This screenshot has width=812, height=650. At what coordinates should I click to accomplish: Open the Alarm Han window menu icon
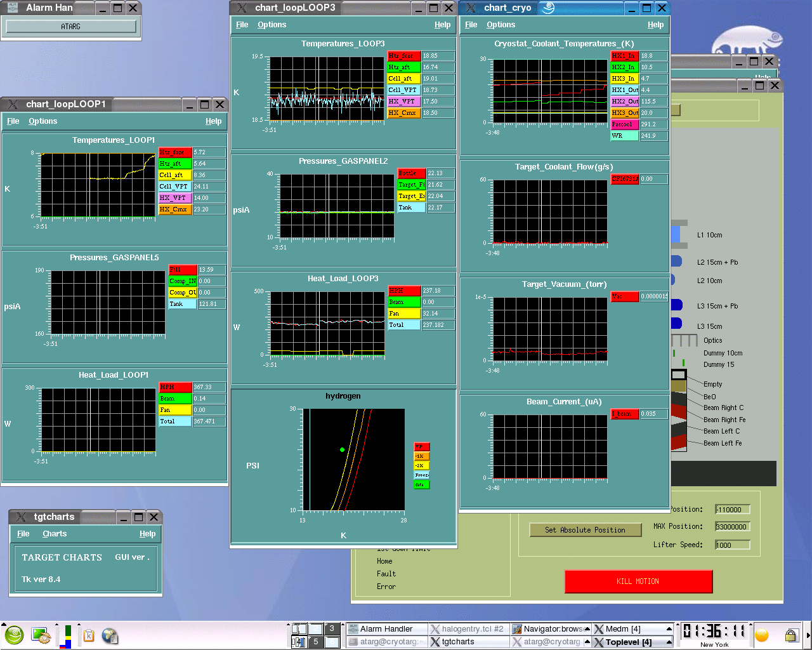click(x=13, y=8)
